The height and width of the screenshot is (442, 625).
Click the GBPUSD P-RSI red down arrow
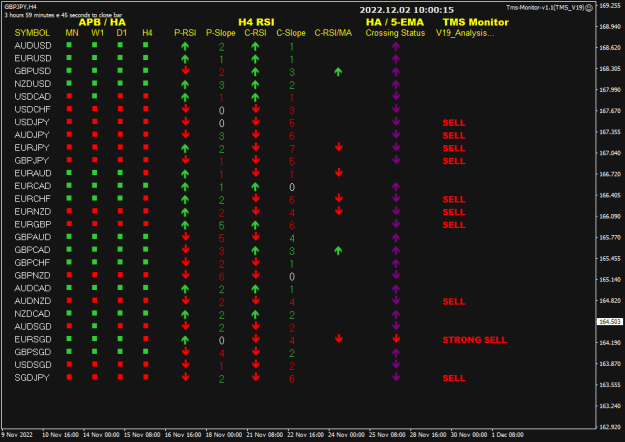[x=185, y=71]
